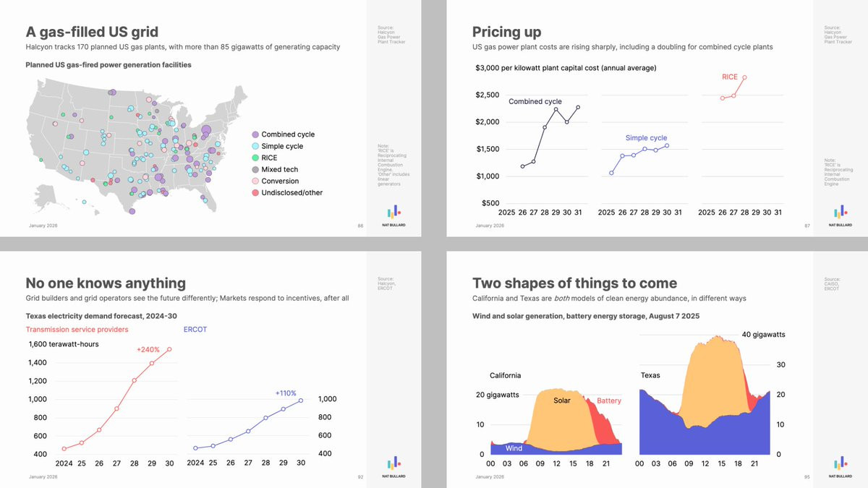Click the last data point on the red demand line
Image resolution: width=868 pixels, height=488 pixels.
[x=170, y=349]
